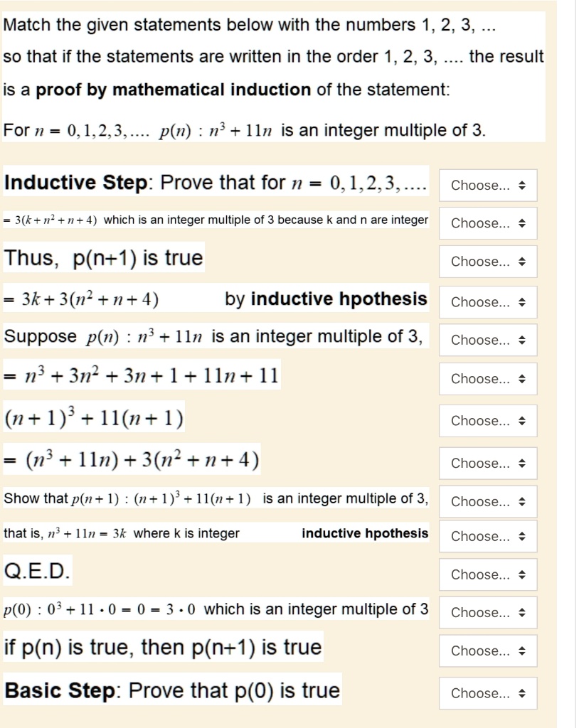The height and width of the screenshot is (728, 579).
Task: Expand the Choose dropdown next to Q.E.D.
Action: tap(487, 574)
